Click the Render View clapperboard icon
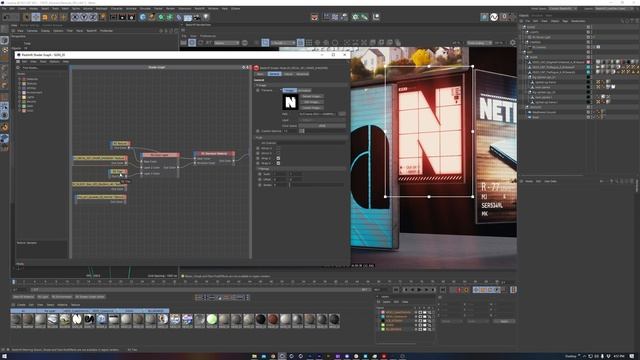The height and width of the screenshot is (360, 640). pyautogui.click(x=113, y=17)
